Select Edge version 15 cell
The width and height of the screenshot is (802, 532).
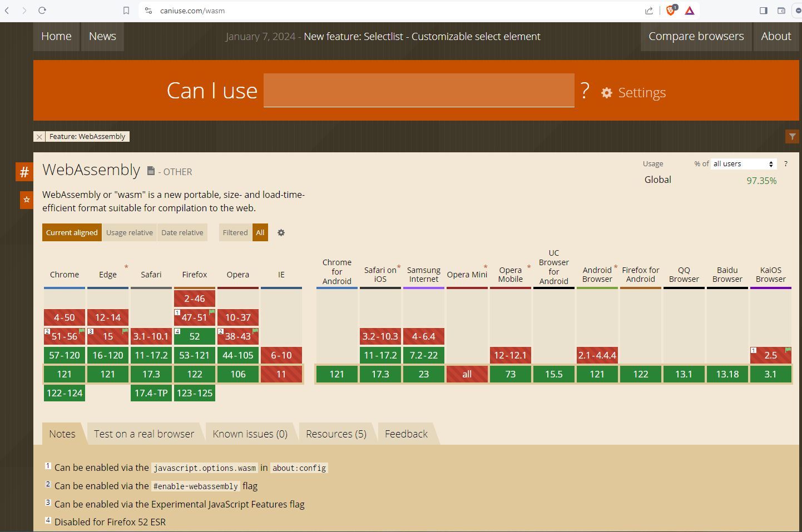coord(108,336)
